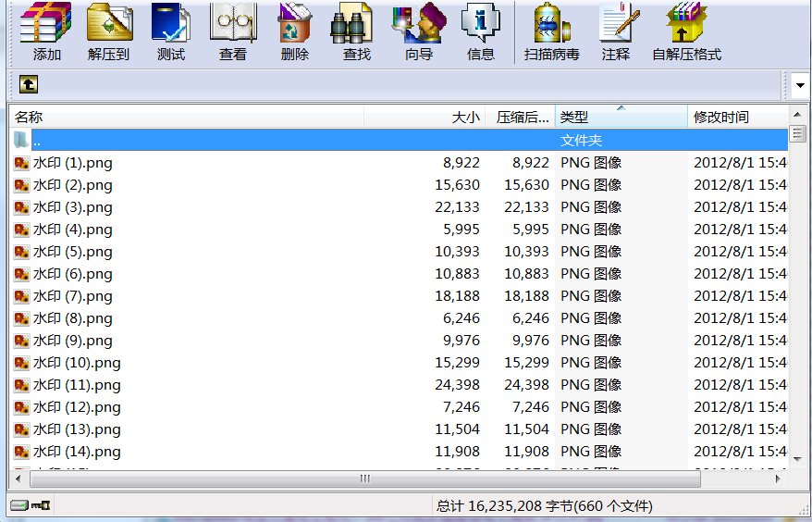Select file 水印 (4).png
Screen dimensions: 812x522
400,230
